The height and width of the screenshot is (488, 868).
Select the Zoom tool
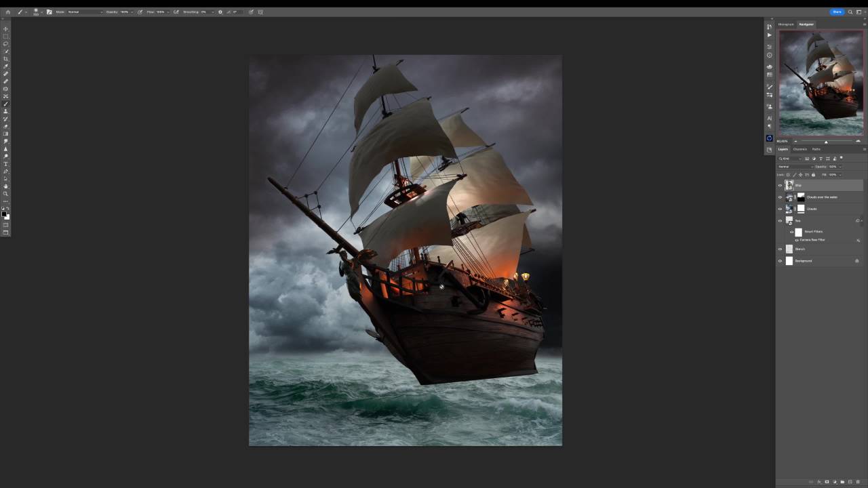click(6, 194)
